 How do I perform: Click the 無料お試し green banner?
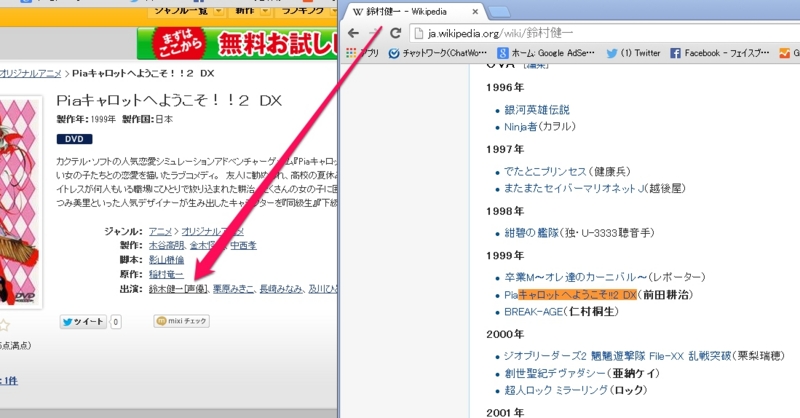[x=237, y=43]
